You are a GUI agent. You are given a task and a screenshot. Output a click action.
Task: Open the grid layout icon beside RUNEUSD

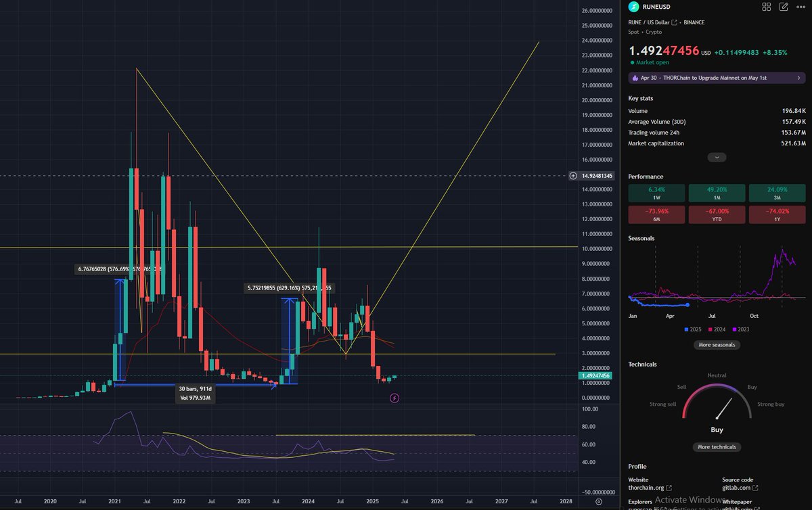767,7
